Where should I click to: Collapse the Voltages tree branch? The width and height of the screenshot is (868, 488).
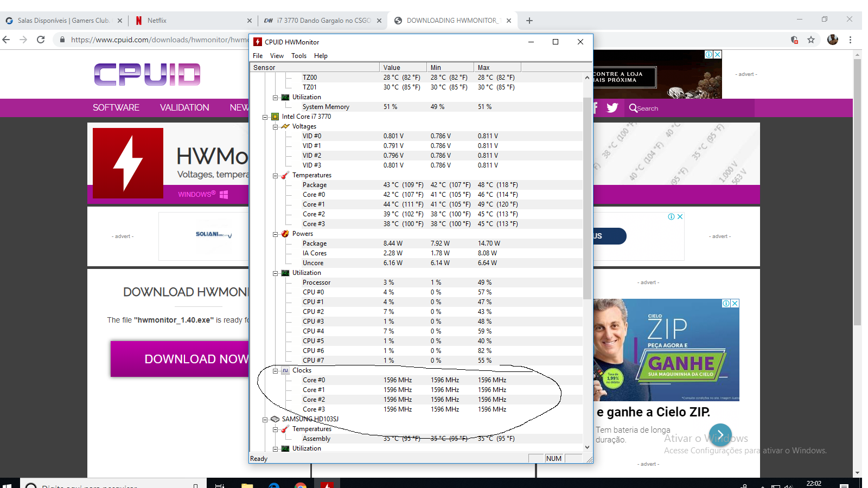tap(276, 126)
